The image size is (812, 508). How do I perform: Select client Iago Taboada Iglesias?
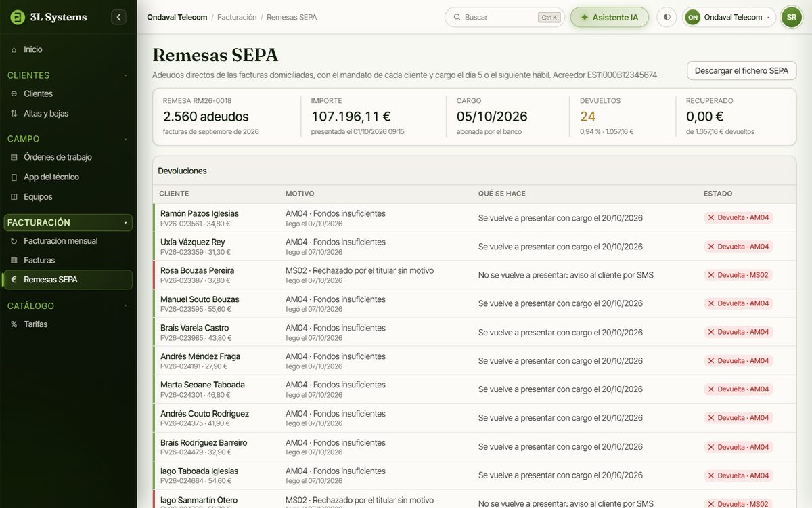point(199,471)
